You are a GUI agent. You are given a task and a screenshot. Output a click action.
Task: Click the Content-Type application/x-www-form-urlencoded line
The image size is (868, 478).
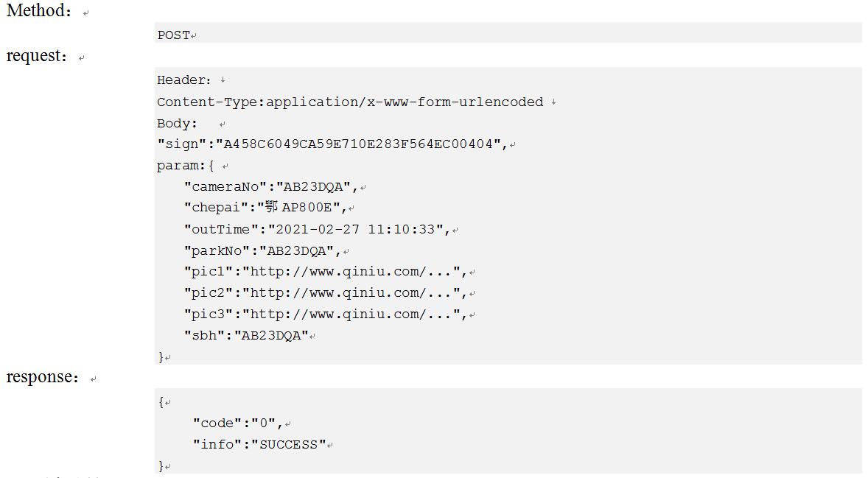(x=350, y=102)
